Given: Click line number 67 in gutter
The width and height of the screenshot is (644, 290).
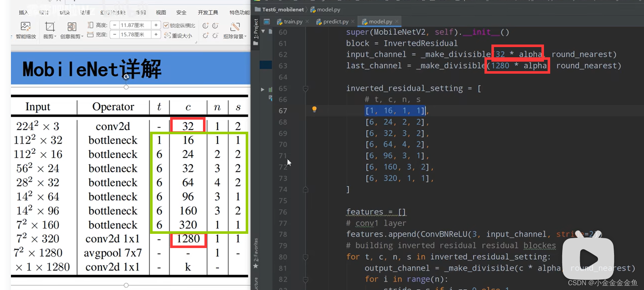Looking at the screenshot, I should pos(283,111).
